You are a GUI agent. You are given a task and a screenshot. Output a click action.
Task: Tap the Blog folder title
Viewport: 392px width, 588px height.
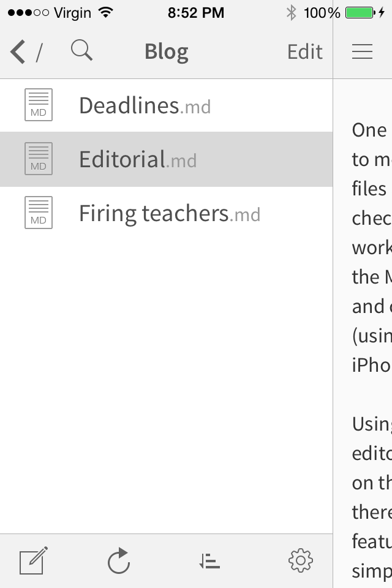click(166, 52)
